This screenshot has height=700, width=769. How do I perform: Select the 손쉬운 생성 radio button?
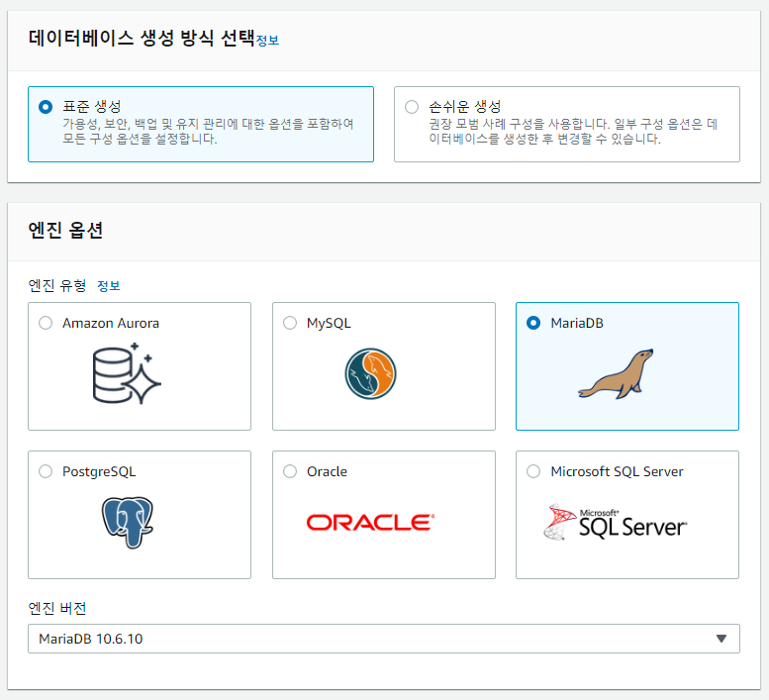click(x=412, y=107)
